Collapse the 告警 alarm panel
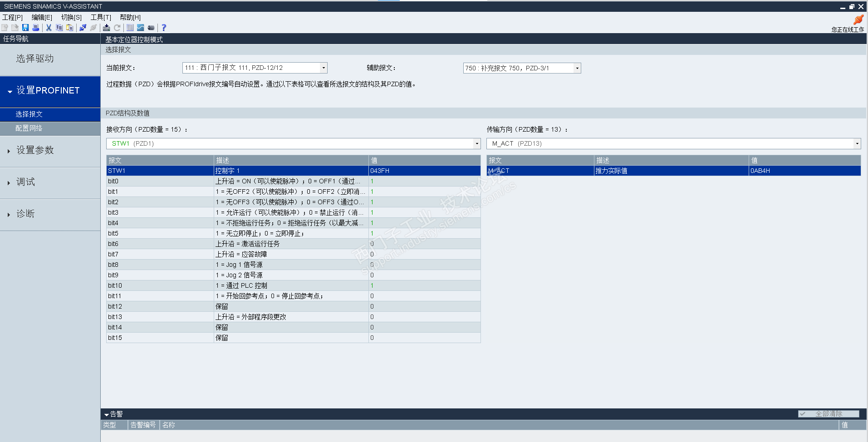The height and width of the screenshot is (442, 868). tap(107, 414)
